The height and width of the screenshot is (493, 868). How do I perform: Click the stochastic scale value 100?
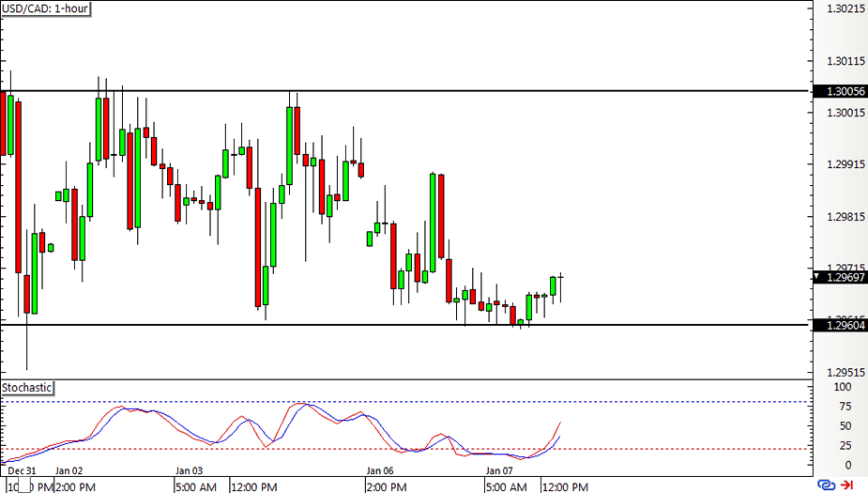tap(843, 387)
